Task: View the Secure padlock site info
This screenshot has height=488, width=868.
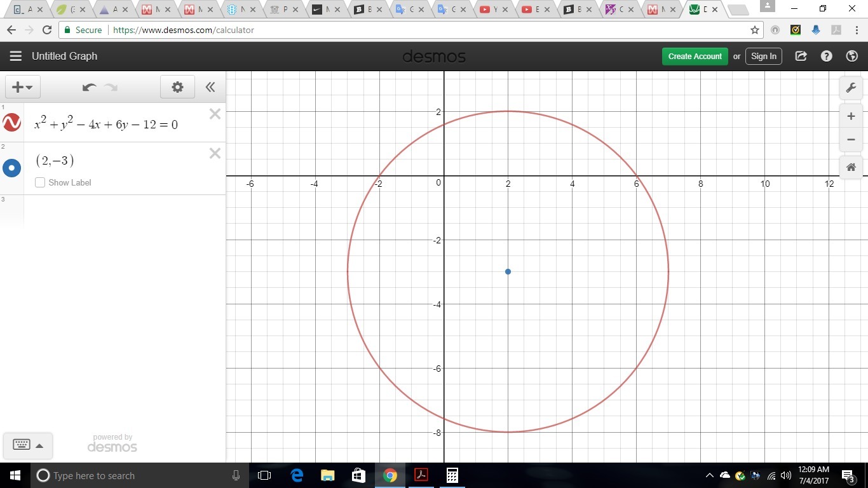Action: pos(83,30)
